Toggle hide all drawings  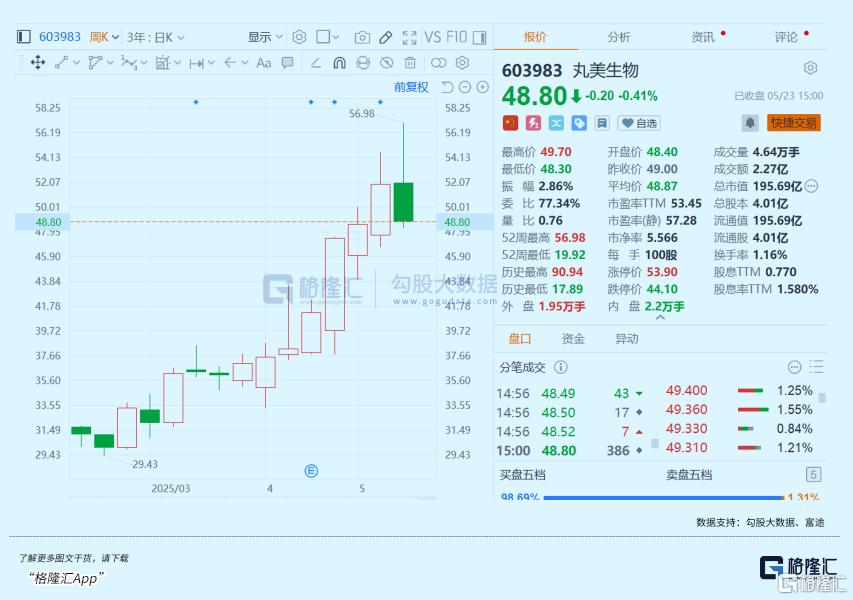[x=387, y=63]
